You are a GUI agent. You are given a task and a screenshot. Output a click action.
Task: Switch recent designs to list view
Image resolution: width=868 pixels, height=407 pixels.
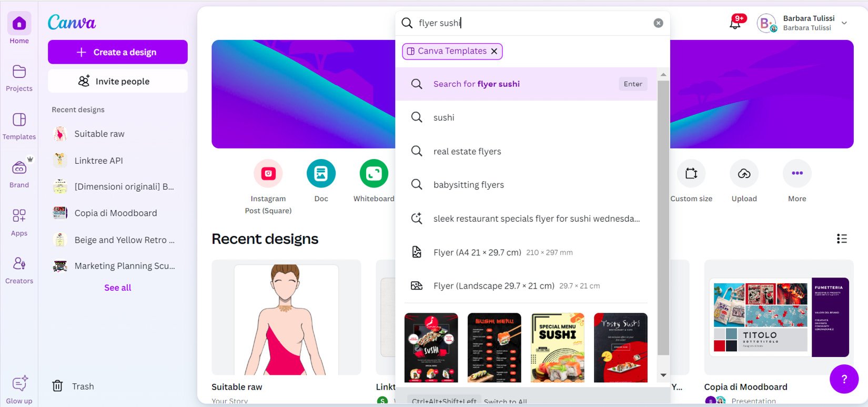842,239
